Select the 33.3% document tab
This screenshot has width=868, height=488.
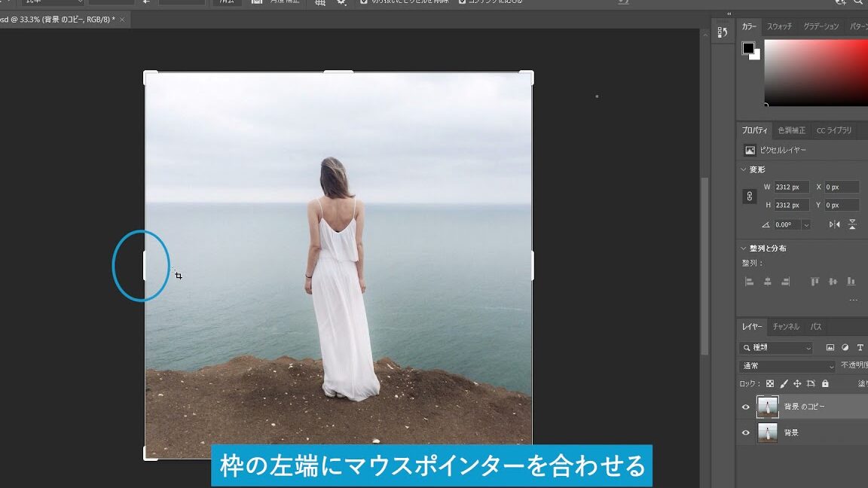click(57, 20)
